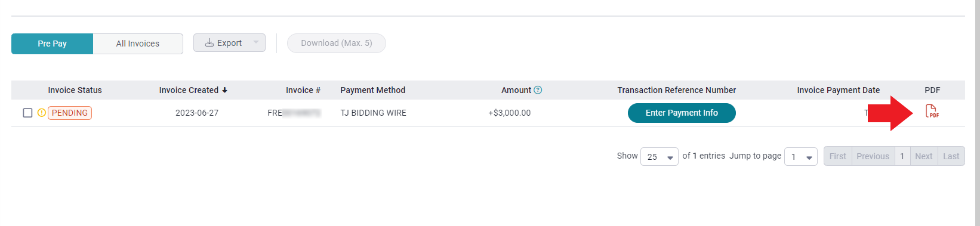The image size is (980, 226).
Task: Click the Invoice Created sort arrow
Action: coord(224,90)
